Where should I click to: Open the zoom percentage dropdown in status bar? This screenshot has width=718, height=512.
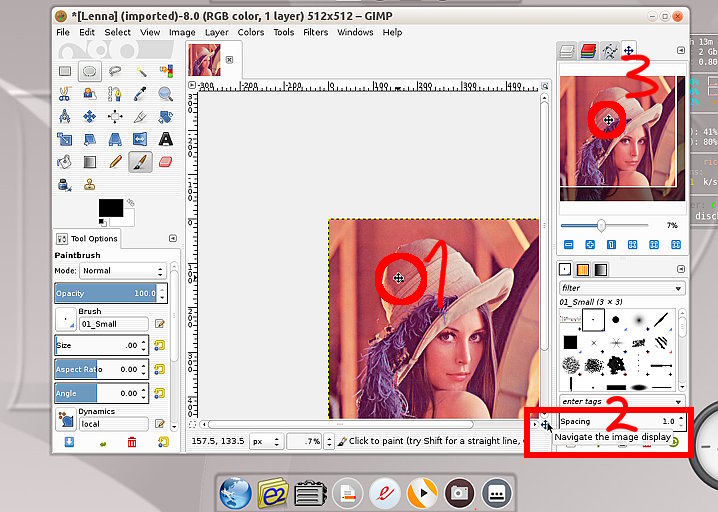click(x=329, y=441)
